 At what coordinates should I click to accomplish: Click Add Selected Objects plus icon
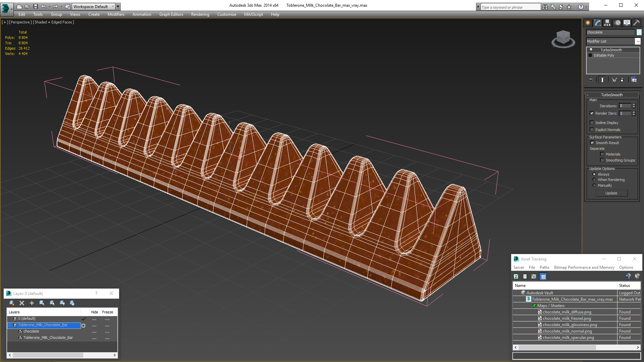32,303
